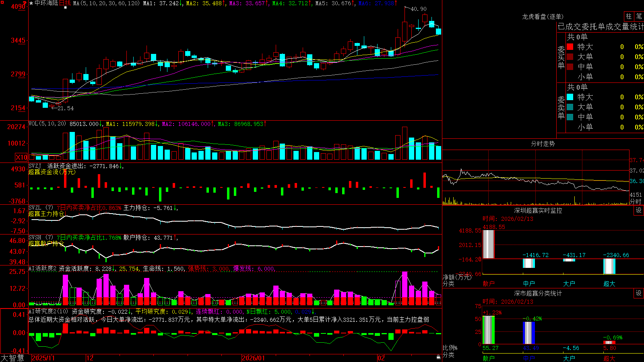Open 设 settings for 深圳超赢实时监控 panel
The image size is (644, 362).
639,210
